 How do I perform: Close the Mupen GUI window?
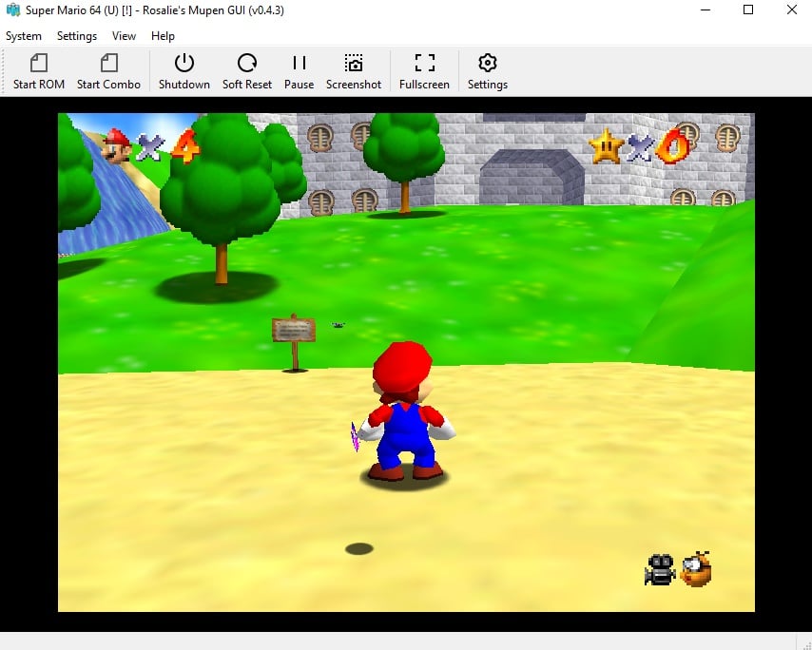pos(792,10)
